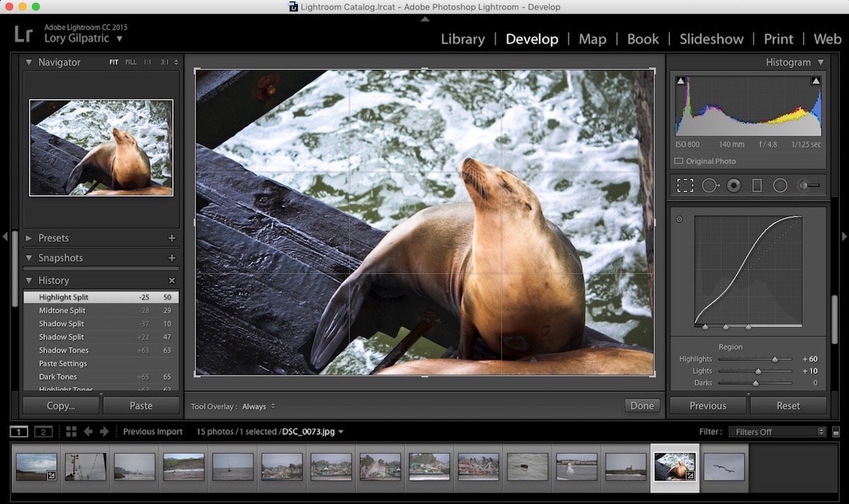Click the Done button
The width and height of the screenshot is (849, 504).
point(641,405)
